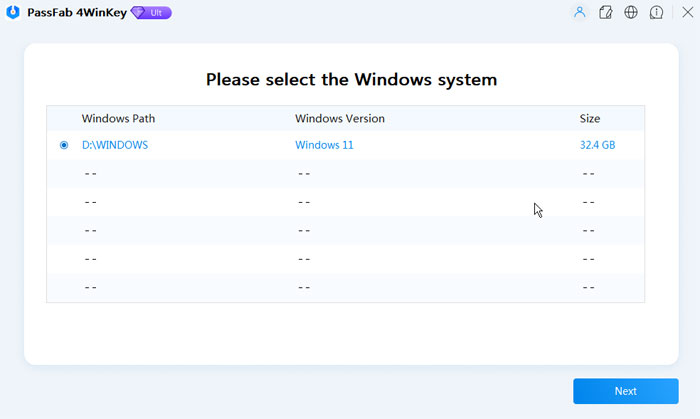Click the PassFab 4WinKey logo icon

click(13, 12)
